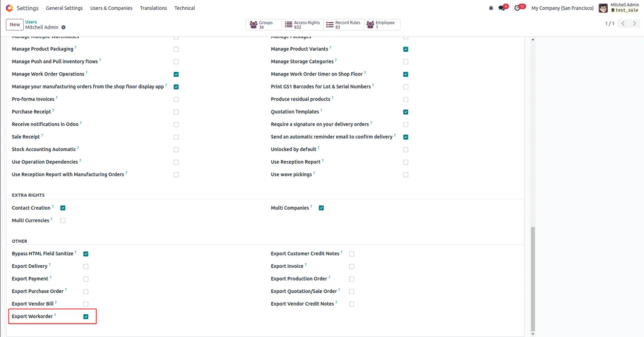Open the Access Rights stat button

point(303,25)
